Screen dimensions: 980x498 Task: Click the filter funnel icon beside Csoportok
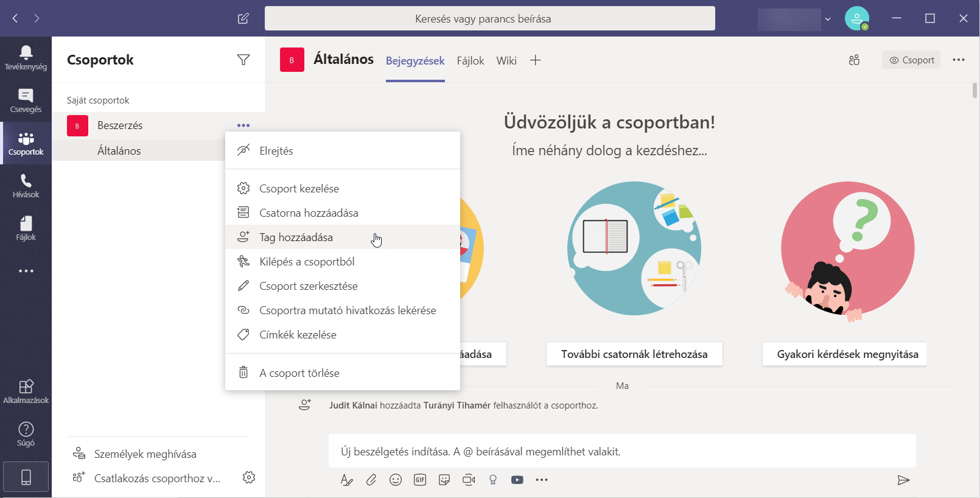243,60
